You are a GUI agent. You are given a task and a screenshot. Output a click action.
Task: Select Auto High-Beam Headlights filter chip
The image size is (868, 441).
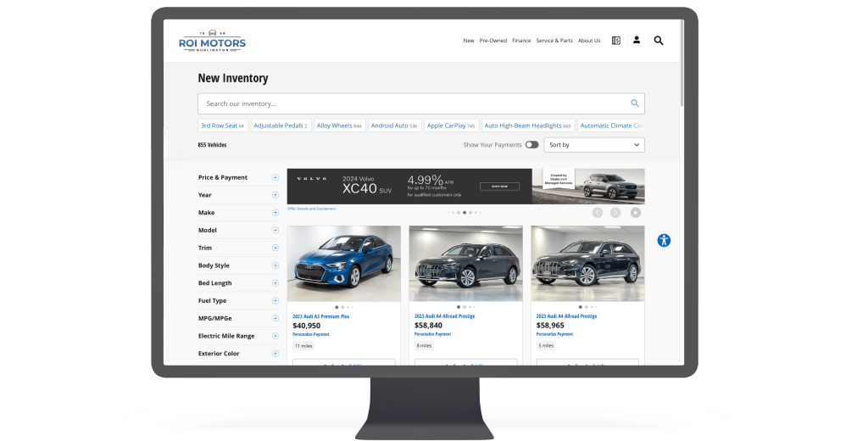tap(528, 126)
